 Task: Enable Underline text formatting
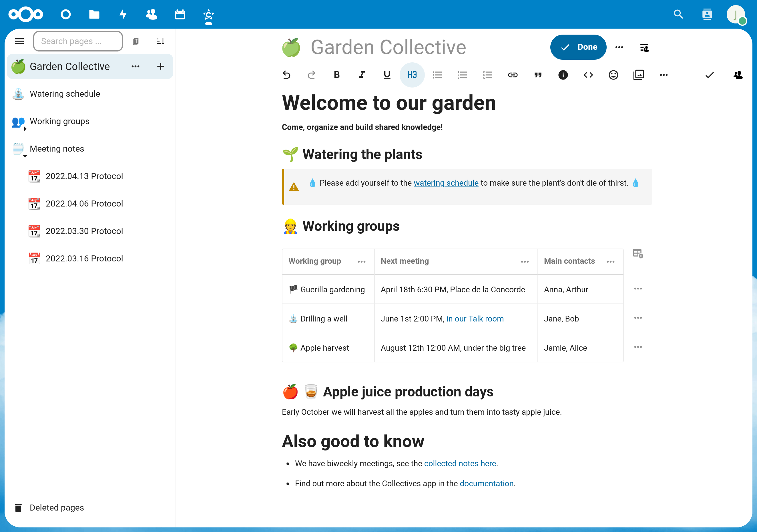[387, 75]
